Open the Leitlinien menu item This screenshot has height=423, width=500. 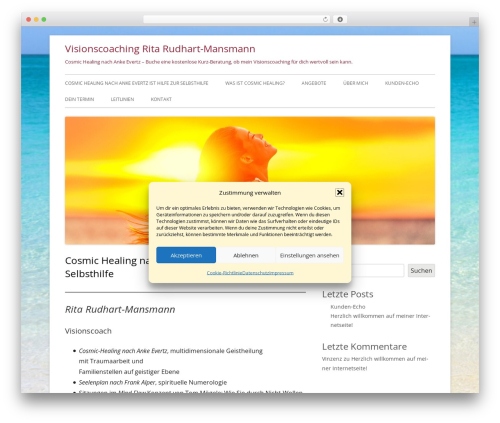(122, 99)
